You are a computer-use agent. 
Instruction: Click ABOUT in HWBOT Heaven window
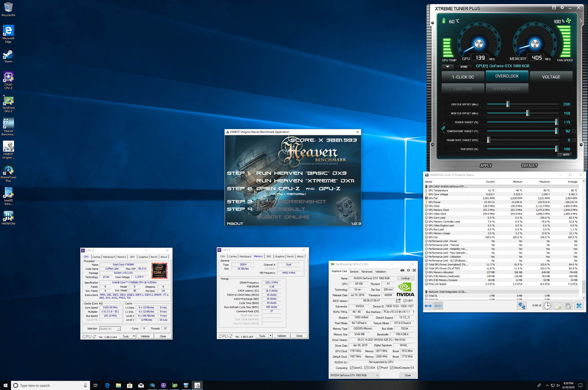(x=235, y=224)
